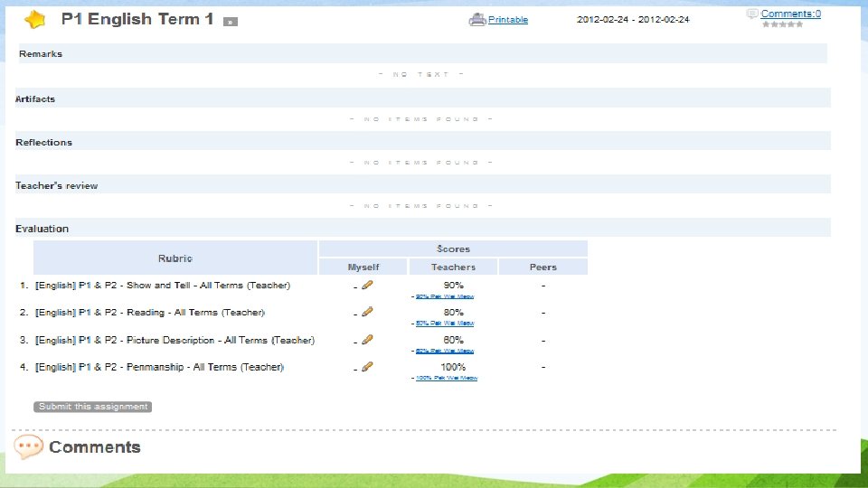Click the Rubric column header
Screen dimensions: 868x488
pos(175,258)
